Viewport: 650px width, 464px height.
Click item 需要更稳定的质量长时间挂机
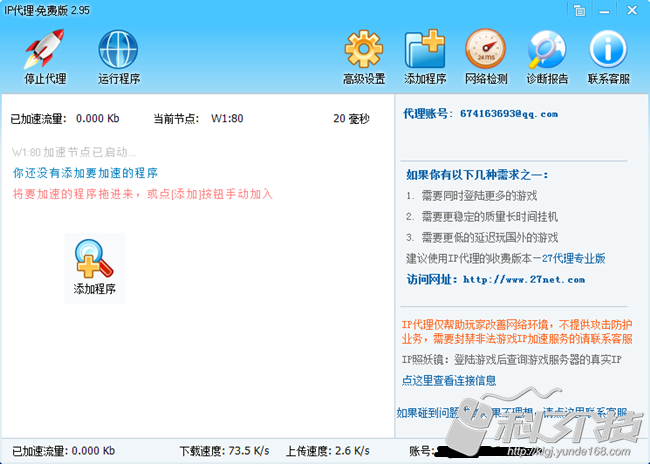click(x=490, y=216)
